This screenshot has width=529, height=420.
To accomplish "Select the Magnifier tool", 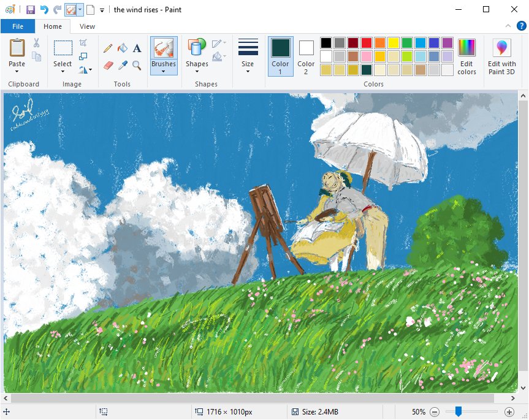I will (137, 65).
